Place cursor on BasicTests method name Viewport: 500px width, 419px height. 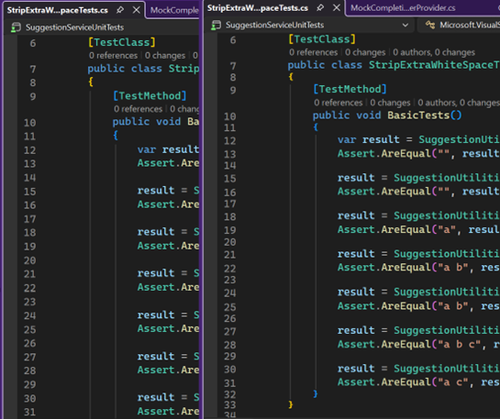coord(418,115)
